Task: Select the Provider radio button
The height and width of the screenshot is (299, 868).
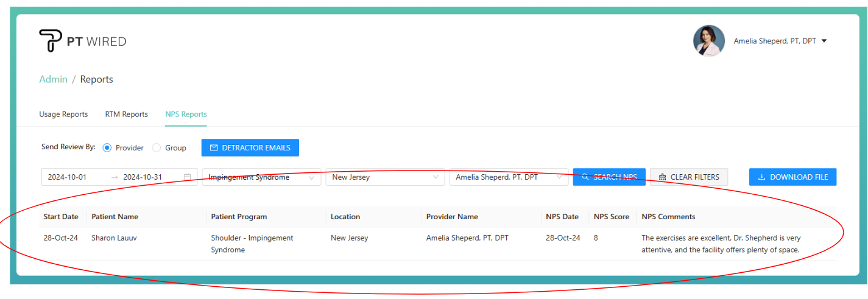Action: click(x=107, y=147)
